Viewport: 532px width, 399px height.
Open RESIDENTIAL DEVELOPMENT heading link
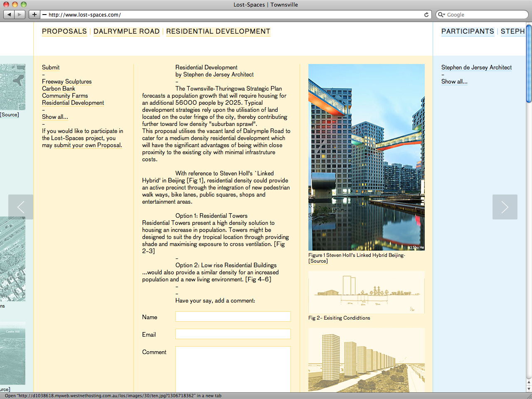click(218, 32)
